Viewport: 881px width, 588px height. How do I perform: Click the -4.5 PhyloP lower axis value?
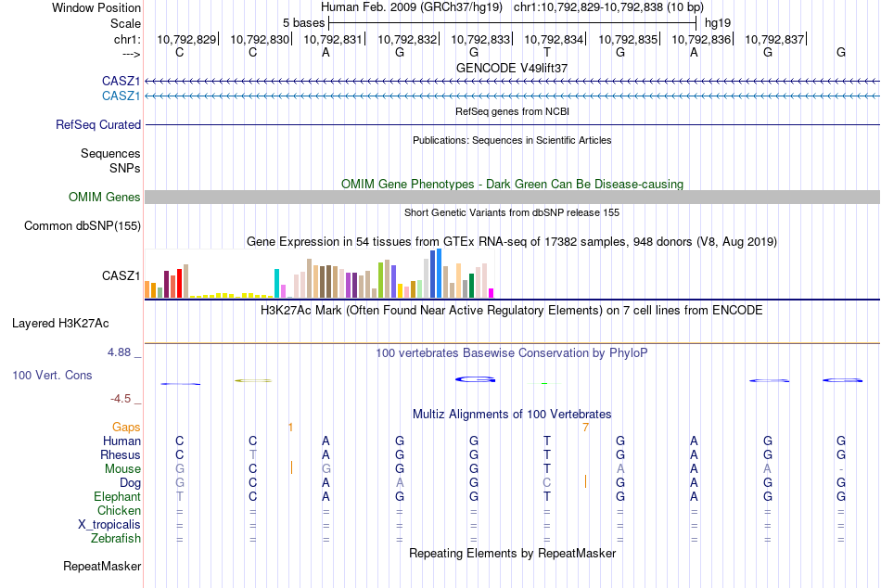point(121,399)
